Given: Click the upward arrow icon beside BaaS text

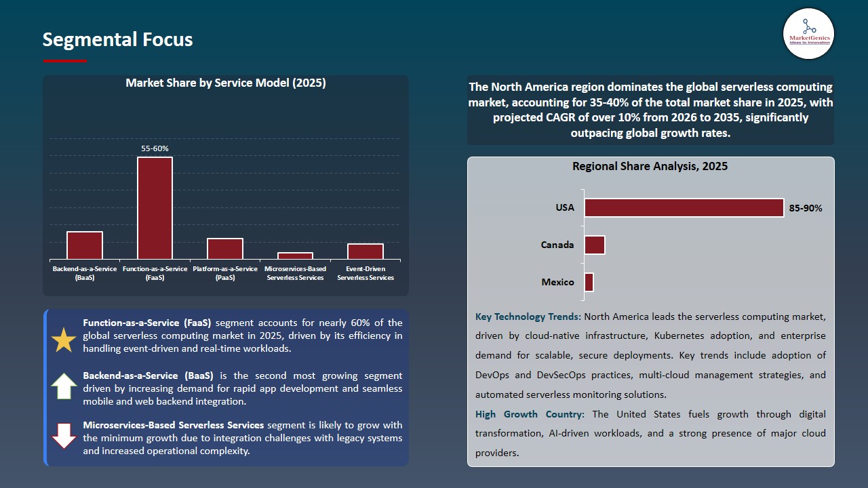Looking at the screenshot, I should (x=63, y=386).
